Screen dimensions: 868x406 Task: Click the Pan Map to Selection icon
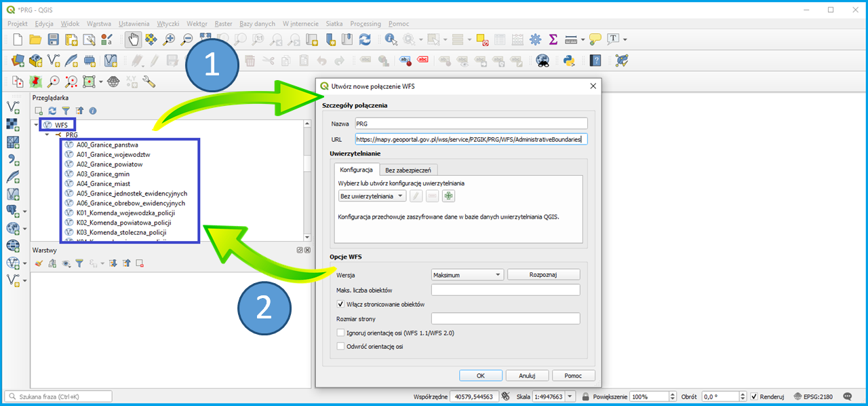pyautogui.click(x=151, y=40)
